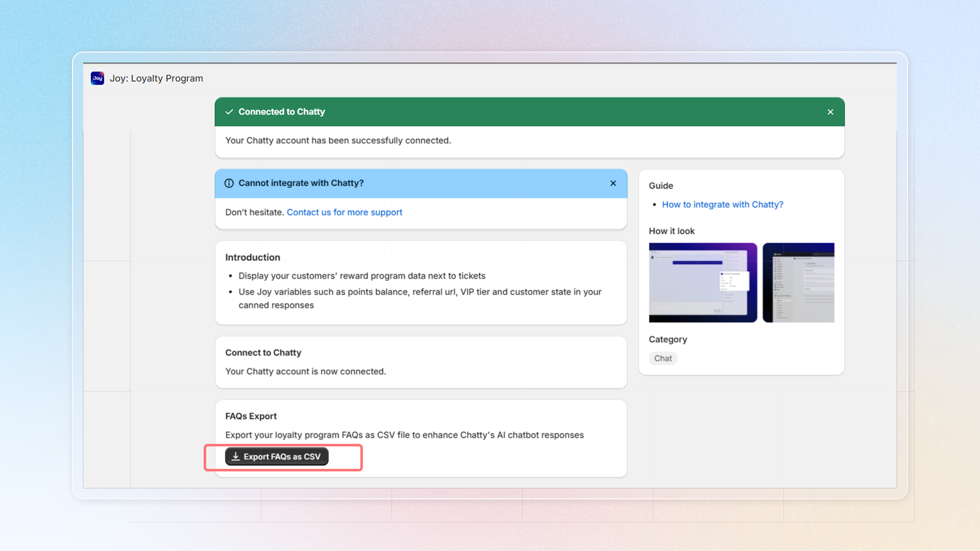The image size is (980, 551).
Task: Click the Connect to Chatty heading
Action: (x=263, y=353)
